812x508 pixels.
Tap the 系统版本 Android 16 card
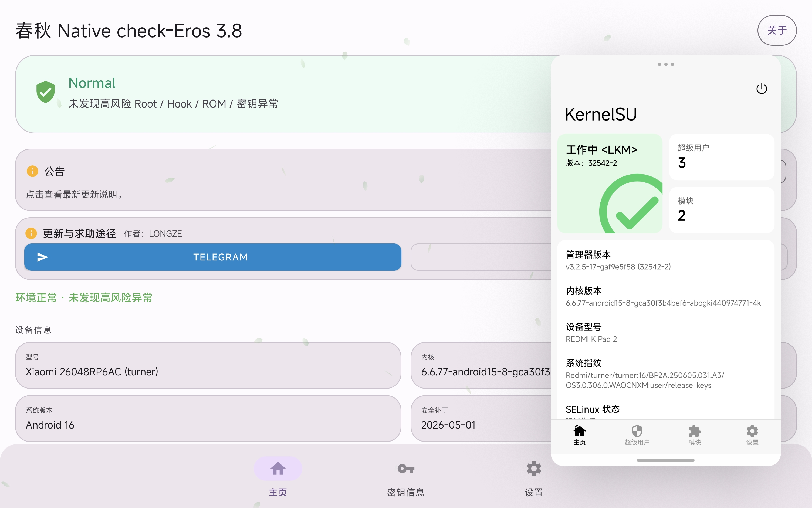[208, 418]
